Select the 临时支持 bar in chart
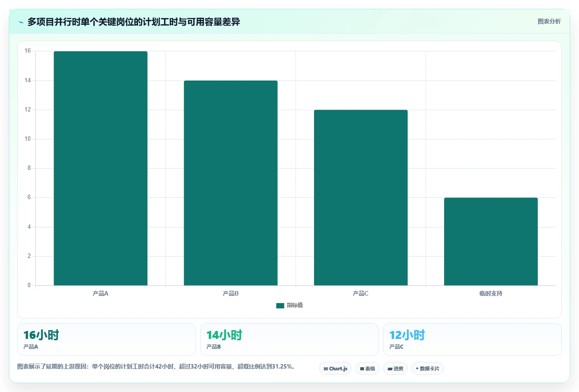The height and width of the screenshot is (392, 579). pos(491,241)
